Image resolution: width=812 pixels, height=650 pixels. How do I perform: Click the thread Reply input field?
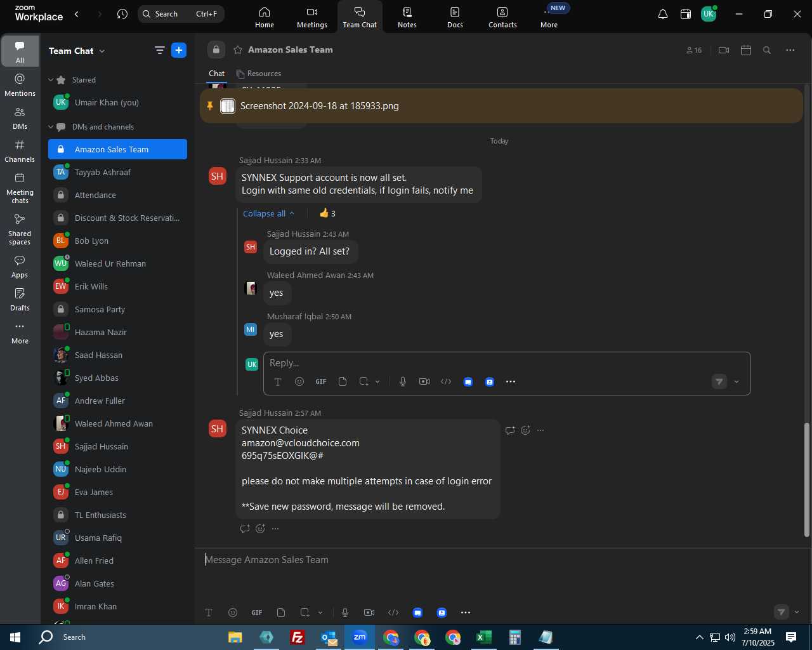(x=506, y=363)
